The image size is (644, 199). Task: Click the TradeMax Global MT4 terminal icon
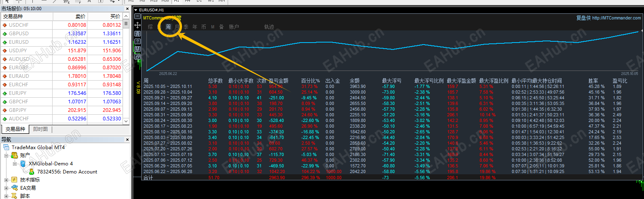(6, 148)
